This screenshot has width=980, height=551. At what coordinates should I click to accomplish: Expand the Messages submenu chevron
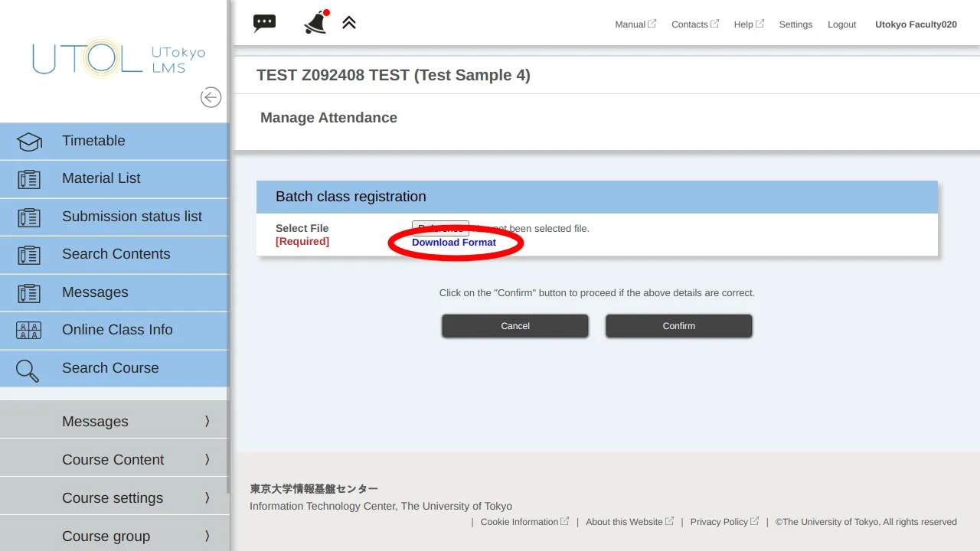click(207, 421)
